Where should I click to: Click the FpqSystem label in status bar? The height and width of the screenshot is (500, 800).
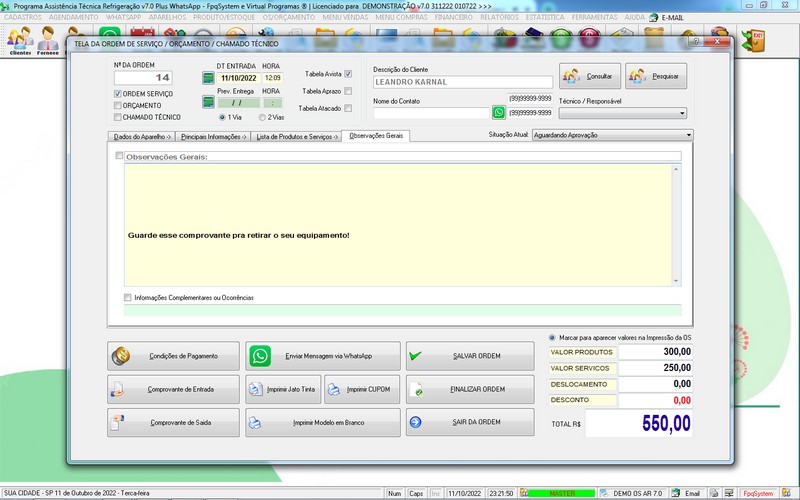point(759,493)
